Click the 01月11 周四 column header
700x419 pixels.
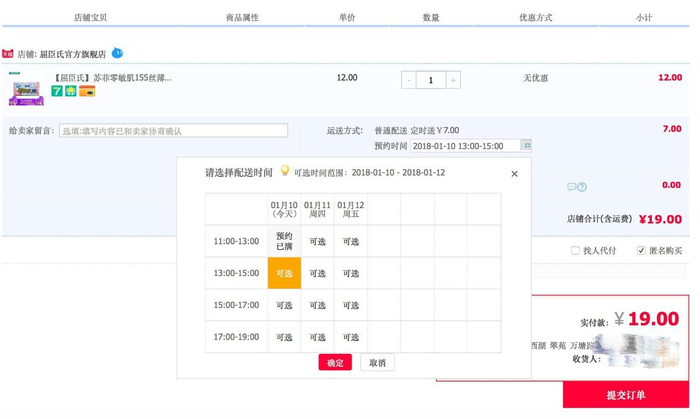tap(317, 209)
